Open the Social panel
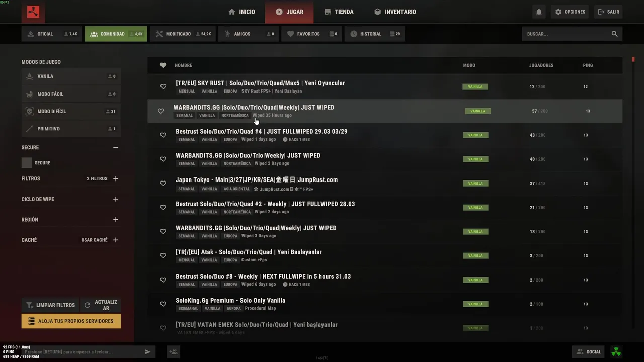Viewport: 644px width, 362px height. [x=589, y=352]
